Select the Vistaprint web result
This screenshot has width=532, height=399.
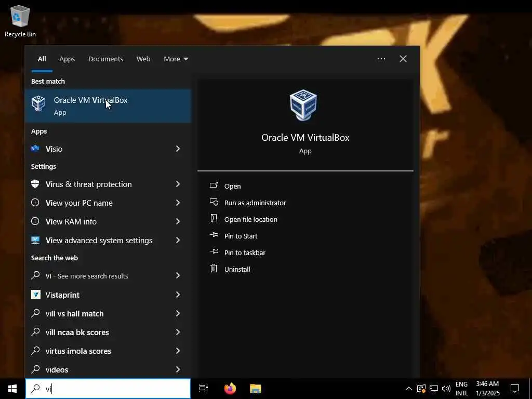108,295
